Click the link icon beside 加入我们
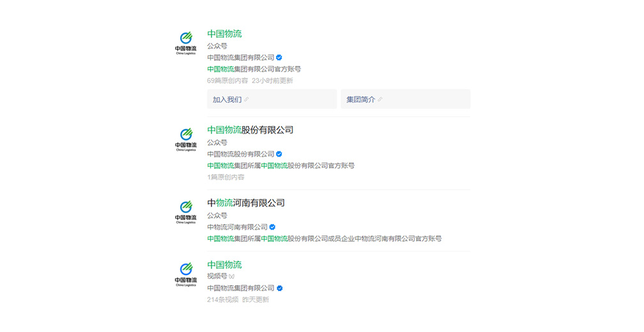Screen dimensions: 644x332 (x=247, y=100)
